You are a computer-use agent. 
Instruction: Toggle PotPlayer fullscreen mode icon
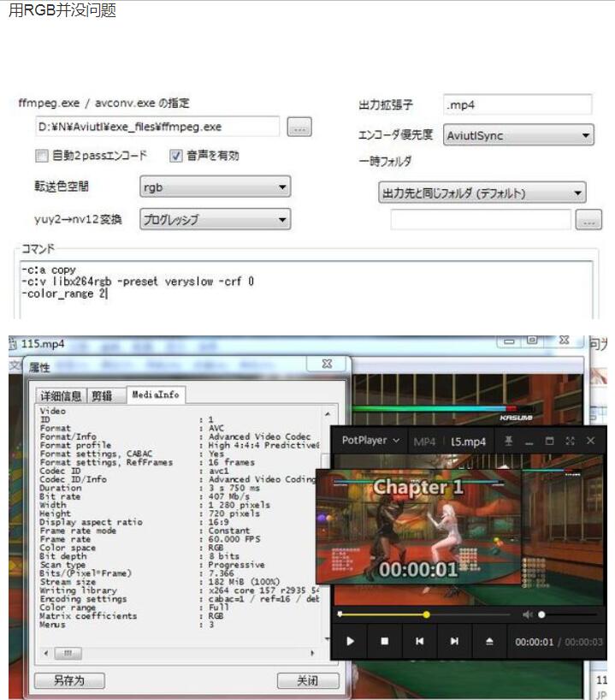pos(570,441)
